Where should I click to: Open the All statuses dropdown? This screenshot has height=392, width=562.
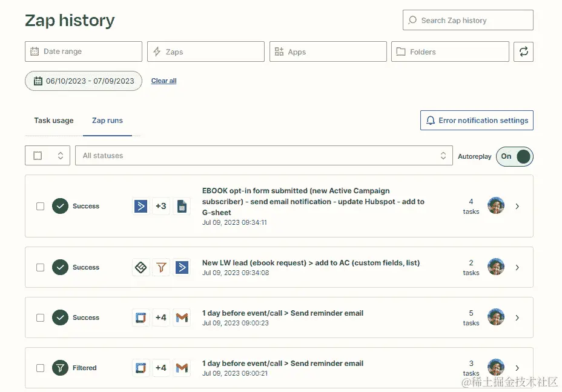[x=264, y=156]
